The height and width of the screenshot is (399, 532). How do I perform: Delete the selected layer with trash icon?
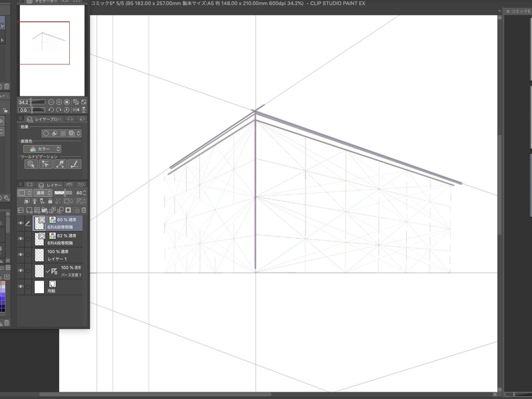coord(84,210)
